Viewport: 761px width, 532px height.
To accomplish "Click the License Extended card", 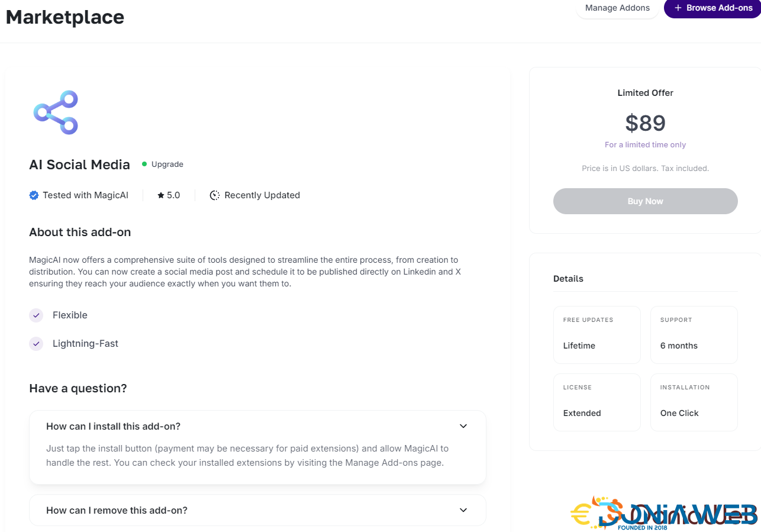I will click(596, 402).
